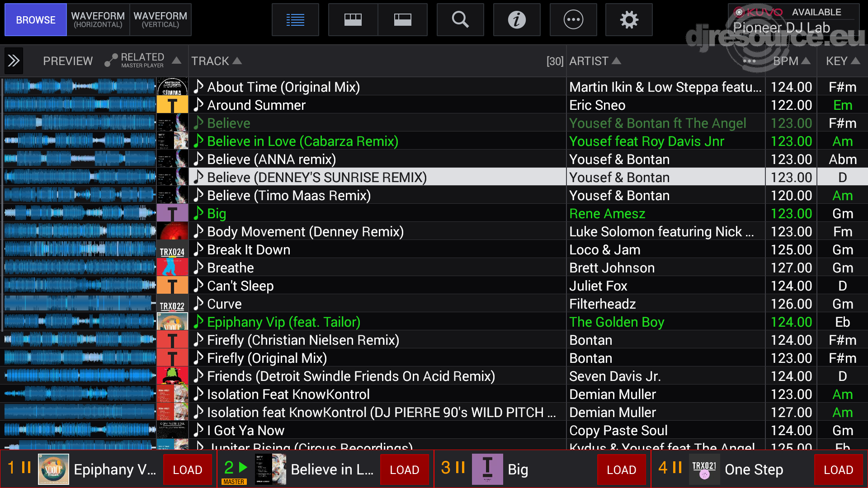Screen dimensions: 868x488
Task: Open the search magnifier icon
Action: pyautogui.click(x=460, y=20)
